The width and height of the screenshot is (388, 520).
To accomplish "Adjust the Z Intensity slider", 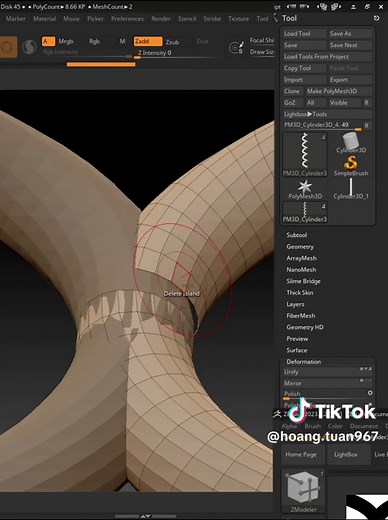I will [x=178, y=54].
